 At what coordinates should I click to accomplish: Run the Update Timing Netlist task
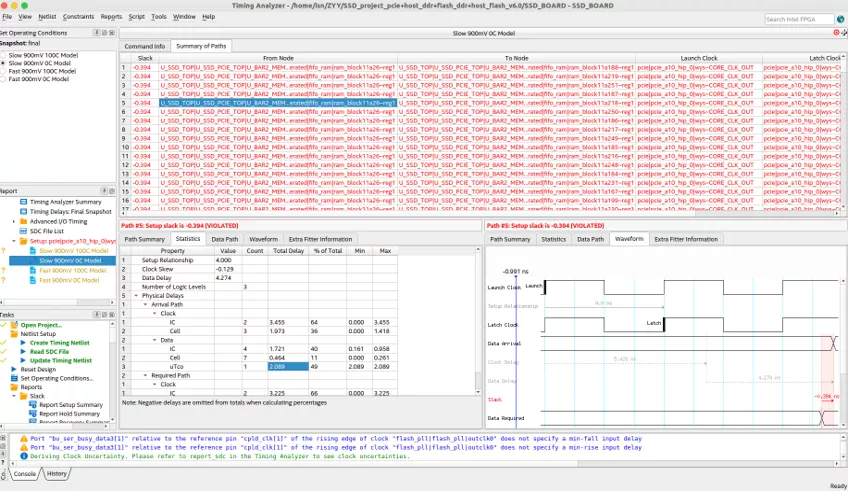click(x=60, y=360)
